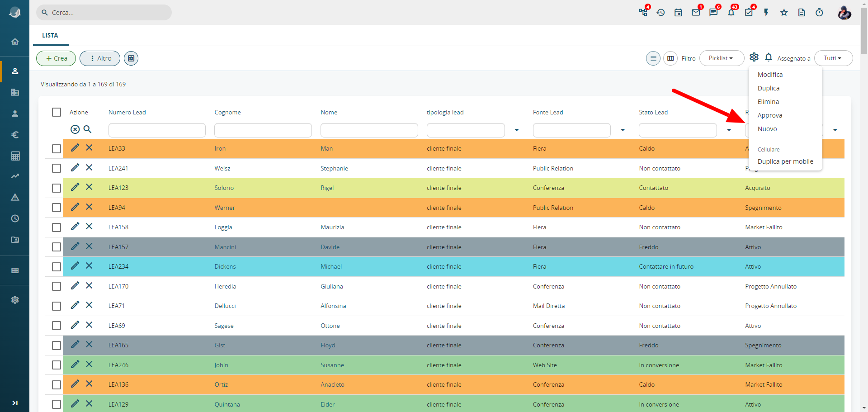Image resolution: width=868 pixels, height=412 pixels.
Task: Click the lightning bolt quick-create icon
Action: (766, 13)
